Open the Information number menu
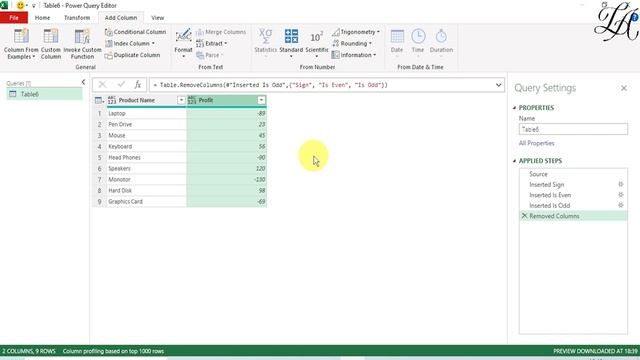The width and height of the screenshot is (640, 360). coord(354,55)
